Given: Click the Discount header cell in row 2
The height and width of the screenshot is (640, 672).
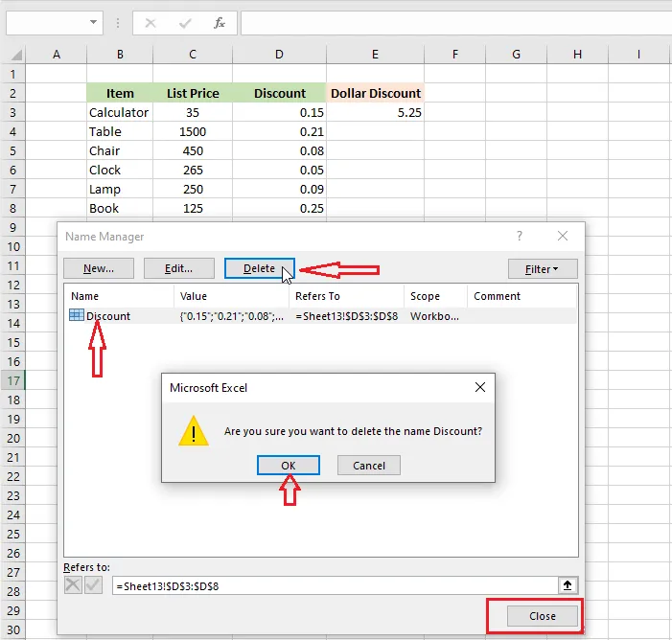Looking at the screenshot, I should 279,93.
